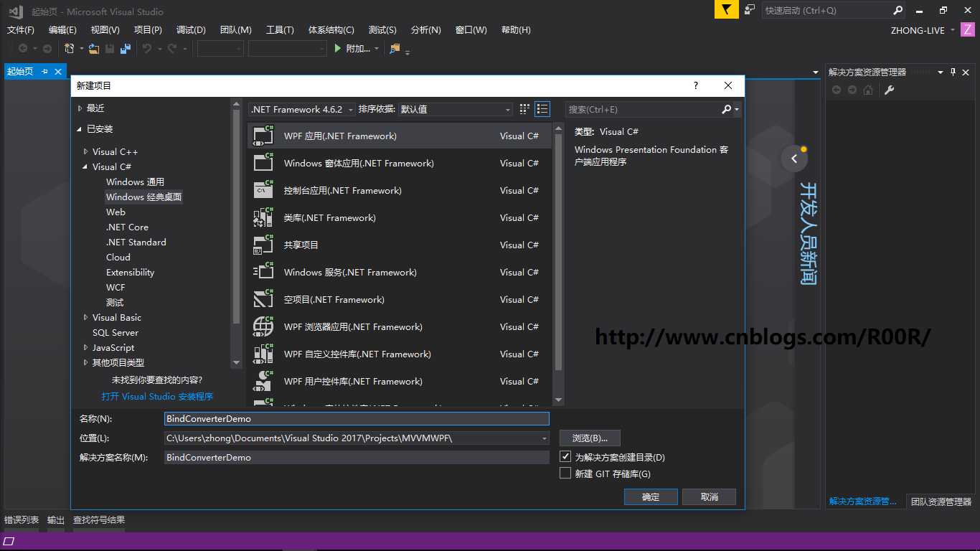Image resolution: width=980 pixels, height=551 pixels.
Task: Open the 文件(F) menu
Action: pyautogui.click(x=20, y=29)
